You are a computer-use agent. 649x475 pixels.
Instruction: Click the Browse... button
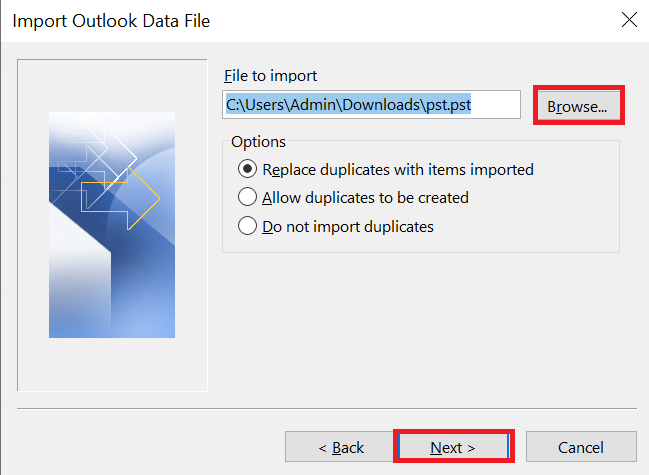click(x=578, y=106)
